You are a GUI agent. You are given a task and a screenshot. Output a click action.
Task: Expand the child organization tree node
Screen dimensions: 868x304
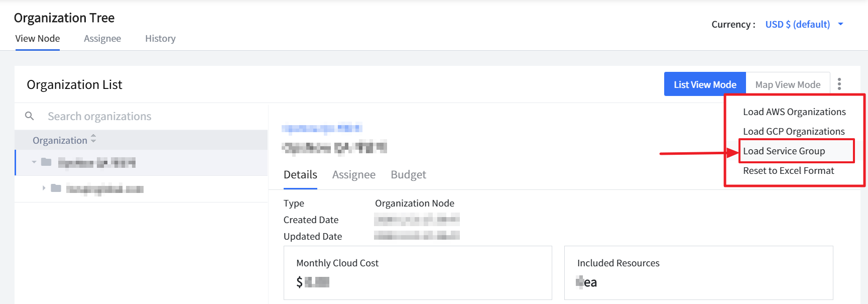click(x=44, y=188)
